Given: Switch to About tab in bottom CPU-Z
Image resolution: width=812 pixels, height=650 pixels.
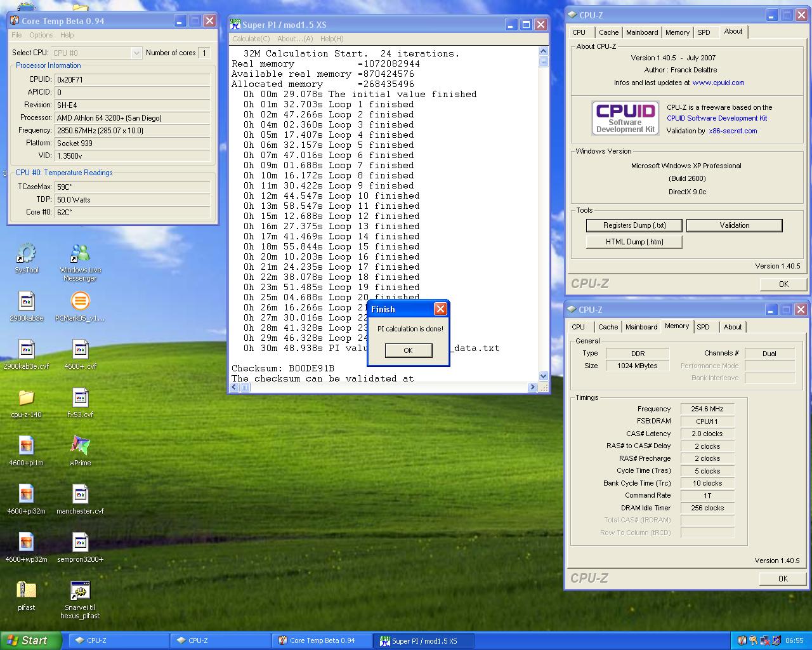Looking at the screenshot, I should [x=733, y=327].
